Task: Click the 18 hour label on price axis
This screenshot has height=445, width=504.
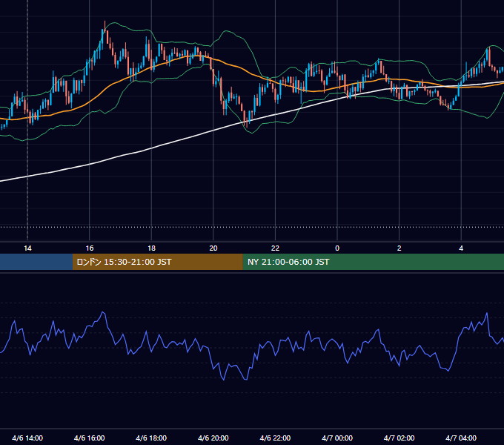Action: click(151, 248)
